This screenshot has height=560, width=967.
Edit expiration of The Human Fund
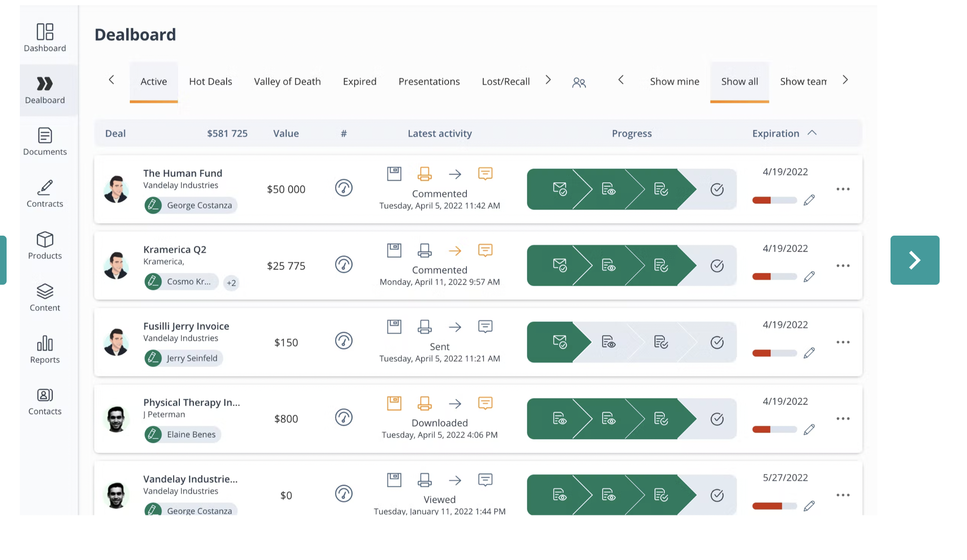809,200
